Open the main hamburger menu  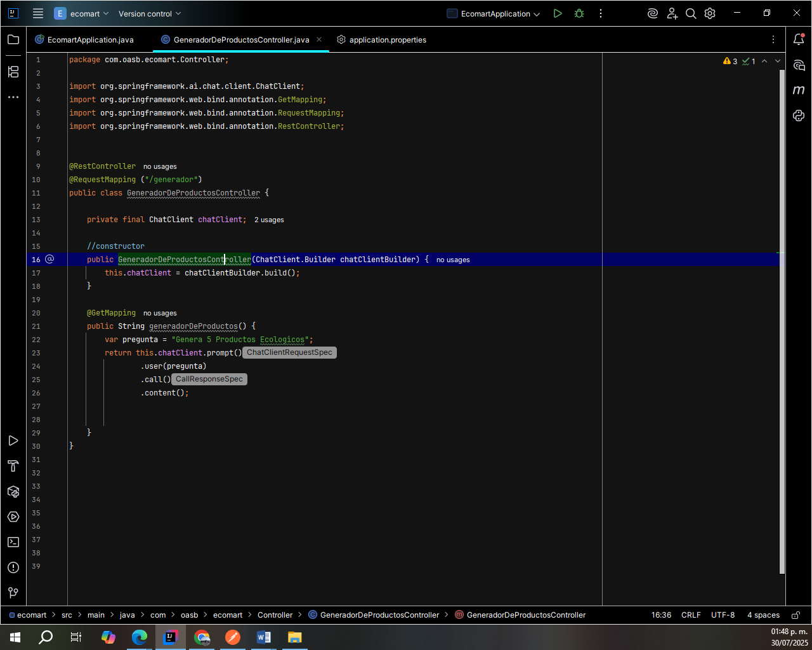pos(38,13)
